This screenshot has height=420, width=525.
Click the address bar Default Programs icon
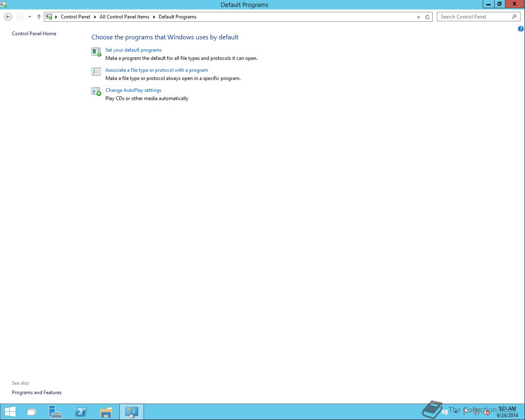49,17
